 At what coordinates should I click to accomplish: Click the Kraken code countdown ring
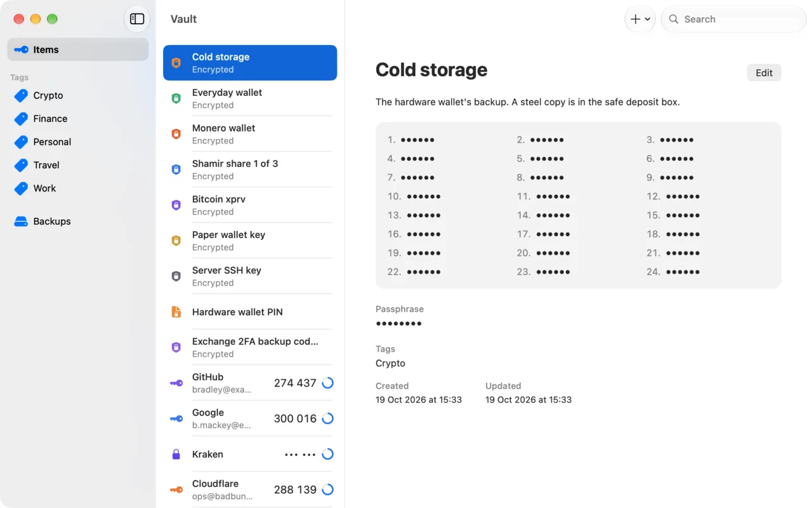tap(327, 454)
